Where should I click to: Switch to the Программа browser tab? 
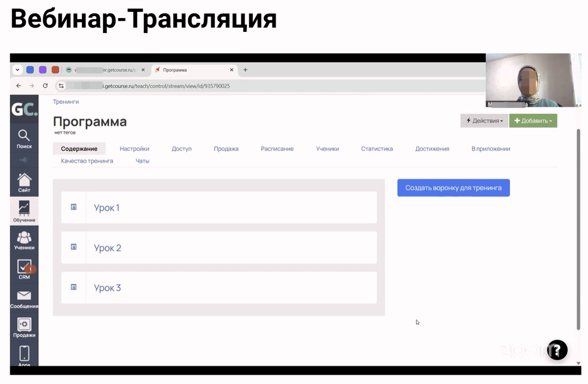(x=195, y=70)
